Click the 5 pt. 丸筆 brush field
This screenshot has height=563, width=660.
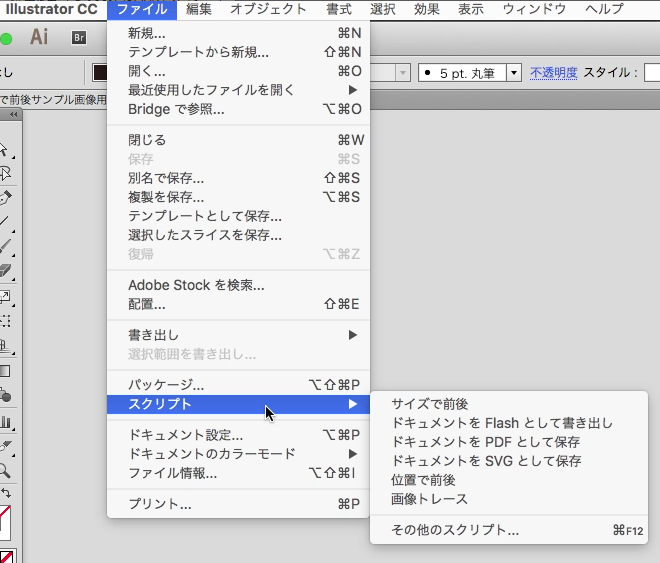[463, 73]
